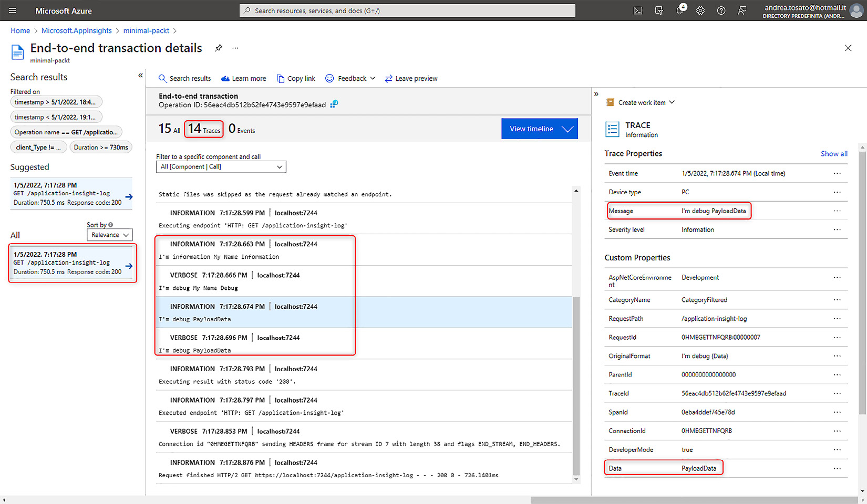
Task: Go to the Home breadcrumb
Action: pos(20,30)
